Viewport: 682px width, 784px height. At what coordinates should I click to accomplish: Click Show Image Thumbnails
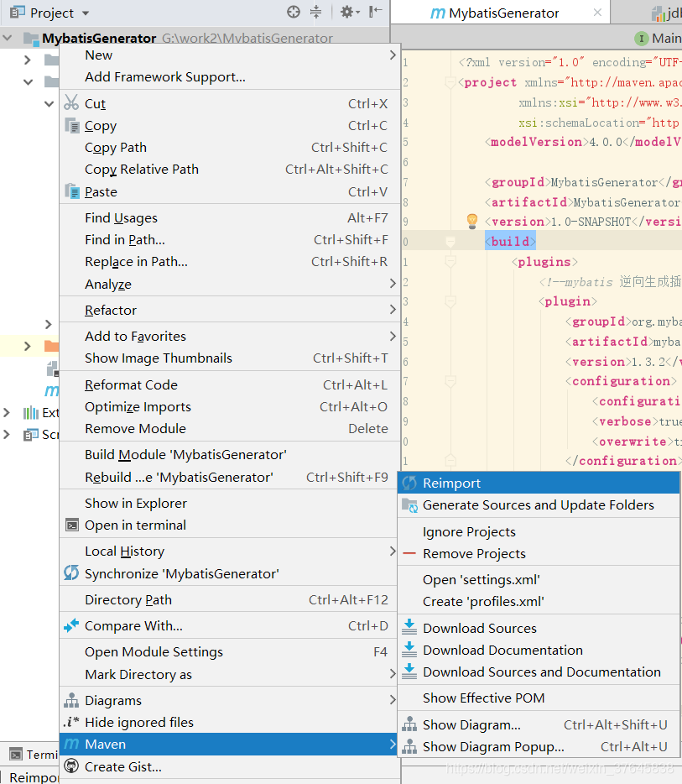click(230, 358)
